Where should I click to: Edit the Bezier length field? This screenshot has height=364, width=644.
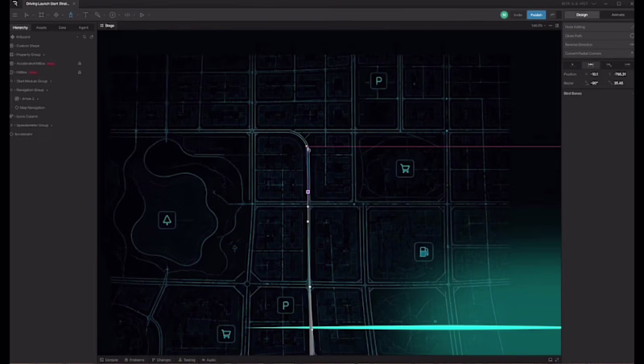tap(620, 83)
